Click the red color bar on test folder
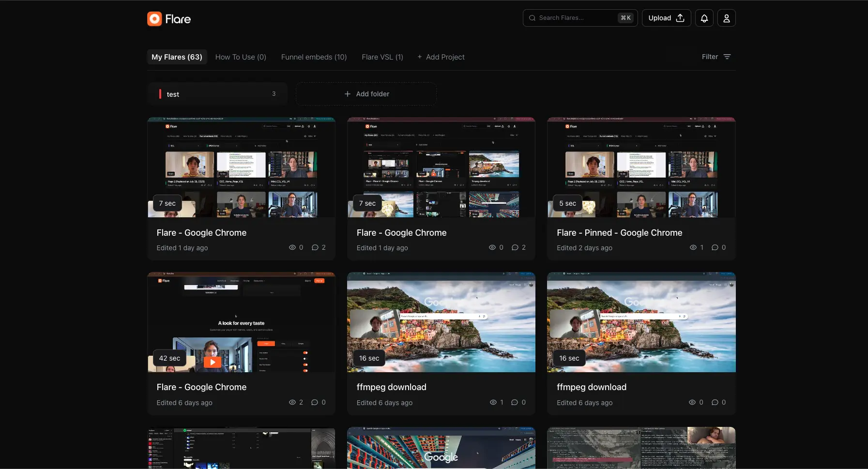868x469 pixels. coord(160,94)
